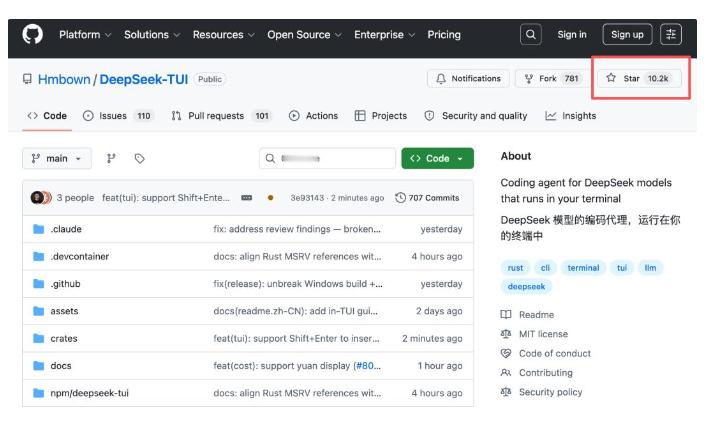This screenshot has height=425, width=720.
Task: Click the Contributing people icon
Action: click(x=506, y=373)
